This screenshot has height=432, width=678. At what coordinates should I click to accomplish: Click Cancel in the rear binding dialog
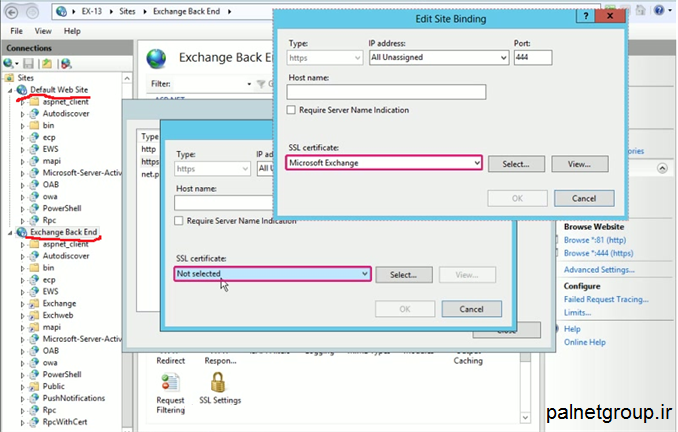coord(471,309)
